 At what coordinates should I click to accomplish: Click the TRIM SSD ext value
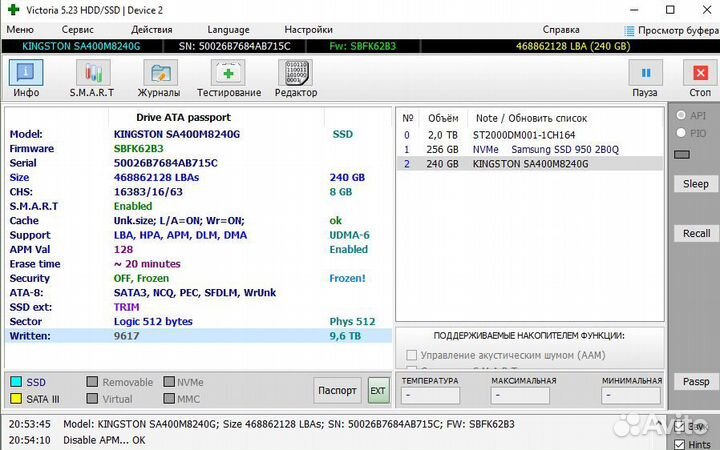pyautogui.click(x=126, y=307)
